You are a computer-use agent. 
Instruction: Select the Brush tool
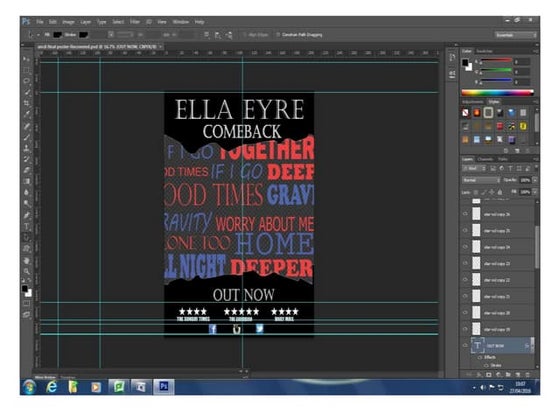(x=26, y=137)
